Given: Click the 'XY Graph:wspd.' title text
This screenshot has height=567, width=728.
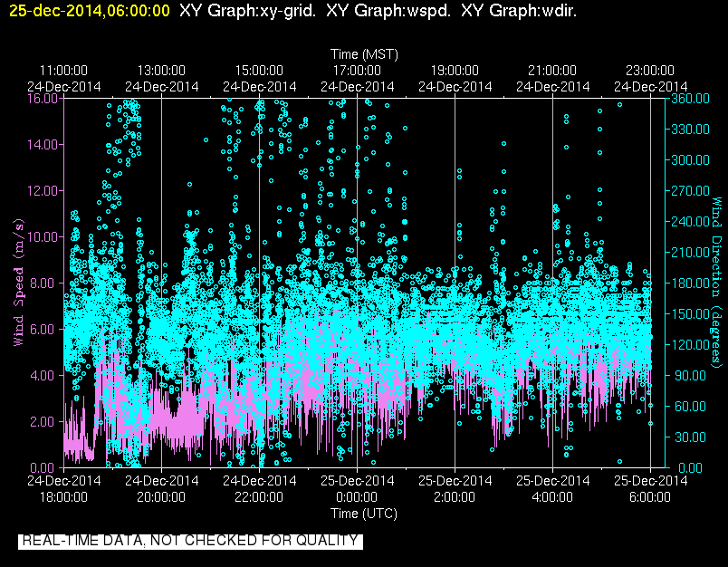Looking at the screenshot, I should pyautogui.click(x=388, y=10).
